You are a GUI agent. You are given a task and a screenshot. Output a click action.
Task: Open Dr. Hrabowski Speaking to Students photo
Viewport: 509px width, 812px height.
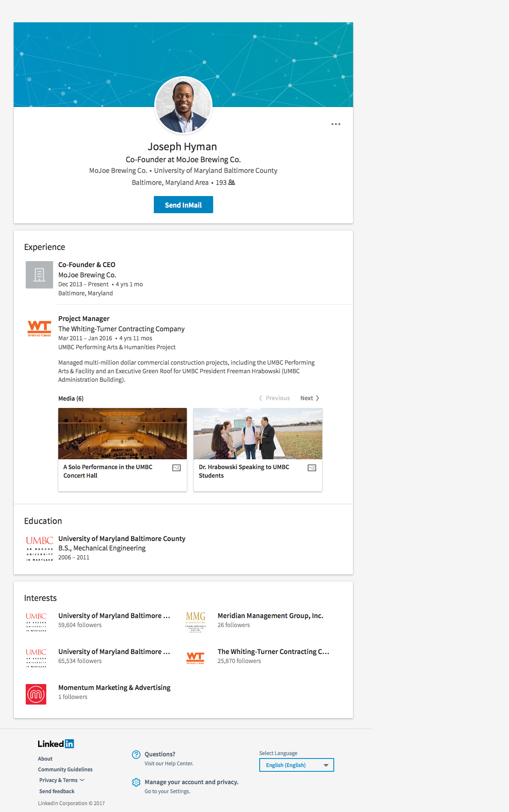[258, 434]
